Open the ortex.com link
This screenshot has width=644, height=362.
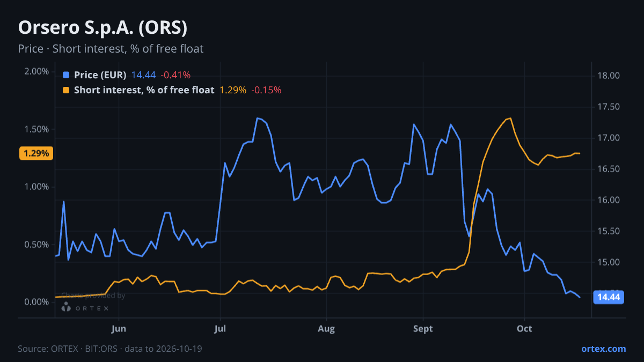pos(604,349)
